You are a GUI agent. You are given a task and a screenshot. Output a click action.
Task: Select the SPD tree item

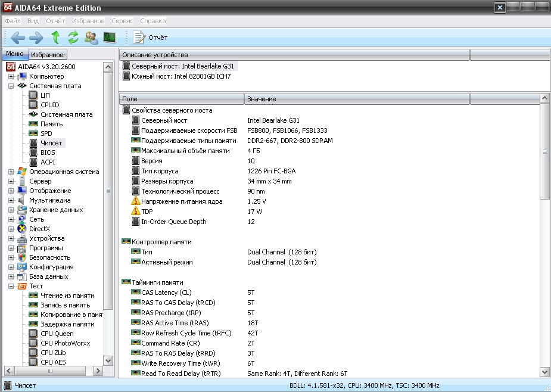coord(46,133)
